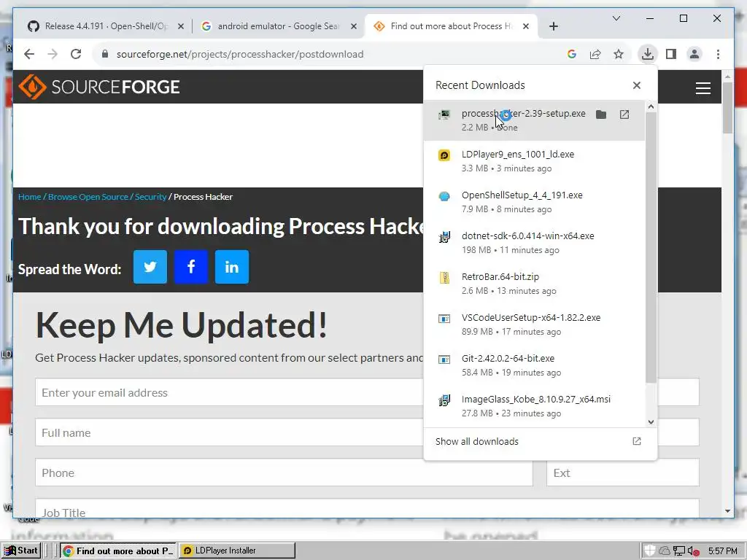The image size is (747, 560).
Task: Share on LinkedIn button
Action: 232,267
